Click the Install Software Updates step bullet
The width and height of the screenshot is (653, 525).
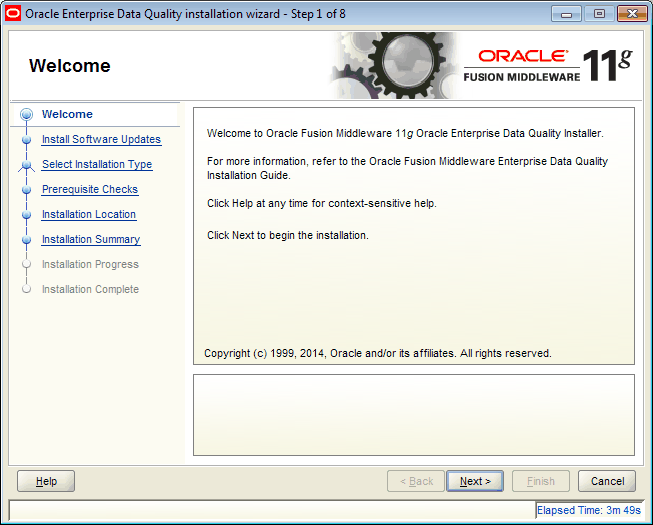[x=26, y=140]
